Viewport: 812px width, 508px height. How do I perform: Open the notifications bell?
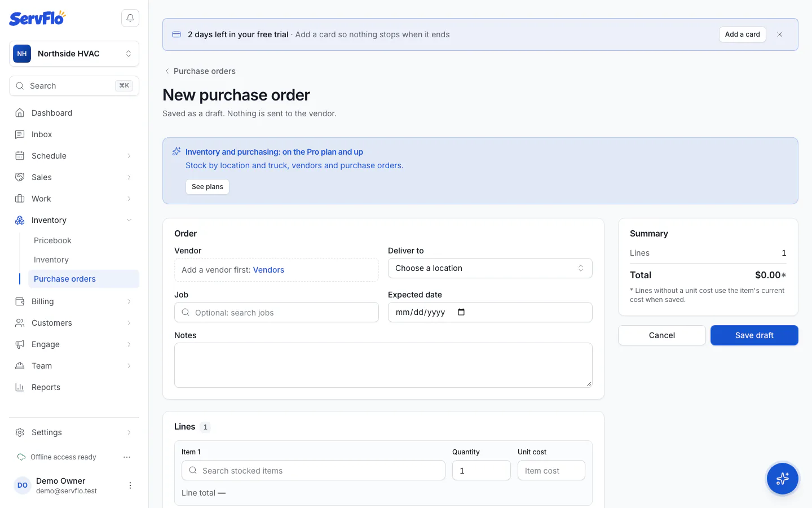coord(130,18)
